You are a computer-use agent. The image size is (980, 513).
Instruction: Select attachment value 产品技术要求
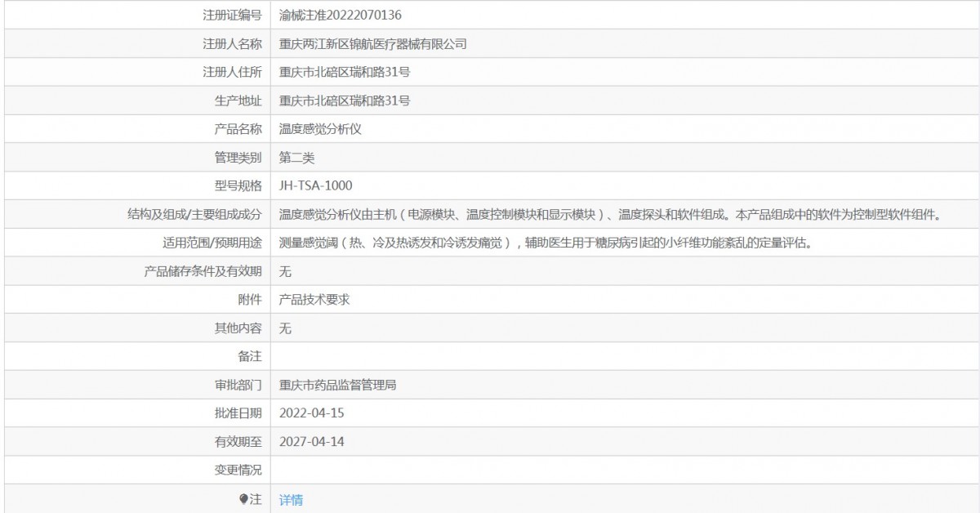[x=314, y=300]
